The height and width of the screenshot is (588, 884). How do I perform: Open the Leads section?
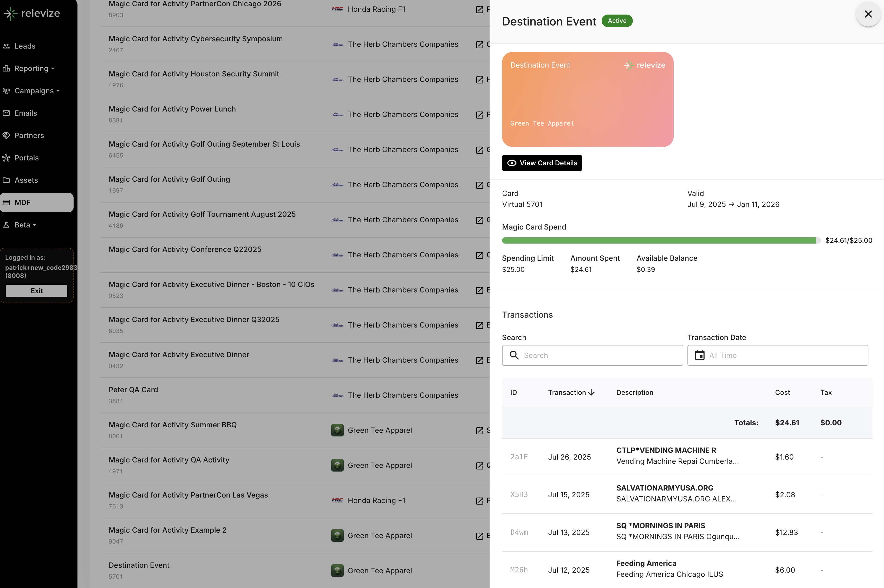pyautogui.click(x=25, y=46)
